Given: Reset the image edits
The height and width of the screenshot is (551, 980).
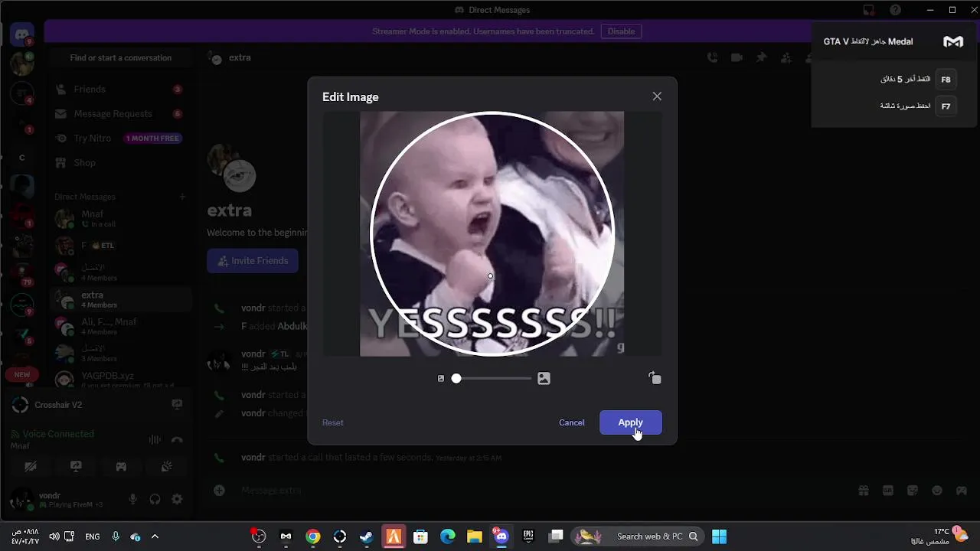Looking at the screenshot, I should 332,422.
